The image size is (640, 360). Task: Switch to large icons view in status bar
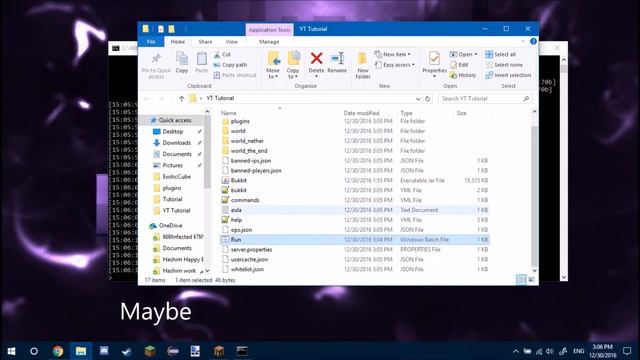[x=531, y=280]
